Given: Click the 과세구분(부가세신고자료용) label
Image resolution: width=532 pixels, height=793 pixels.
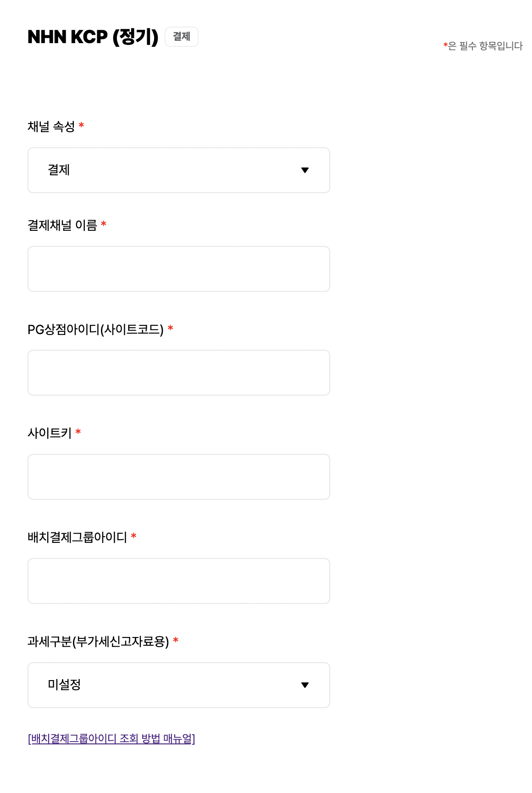Looking at the screenshot, I should pyautogui.click(x=98, y=642).
